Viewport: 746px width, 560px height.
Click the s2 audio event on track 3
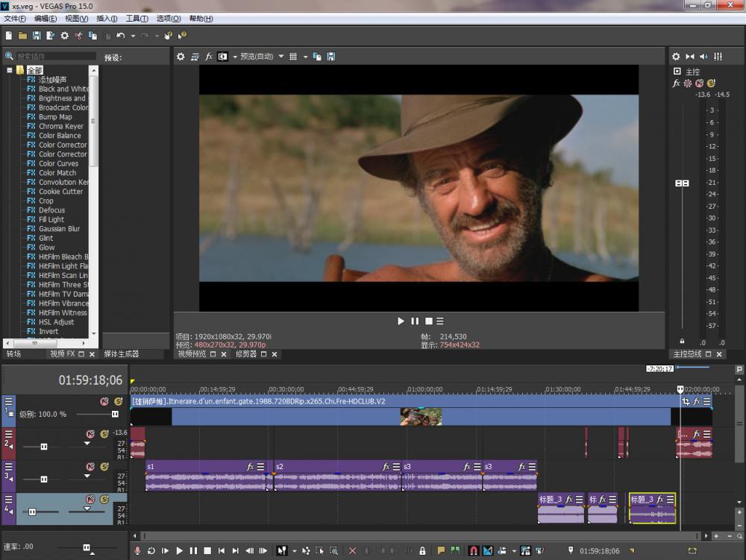(x=337, y=476)
